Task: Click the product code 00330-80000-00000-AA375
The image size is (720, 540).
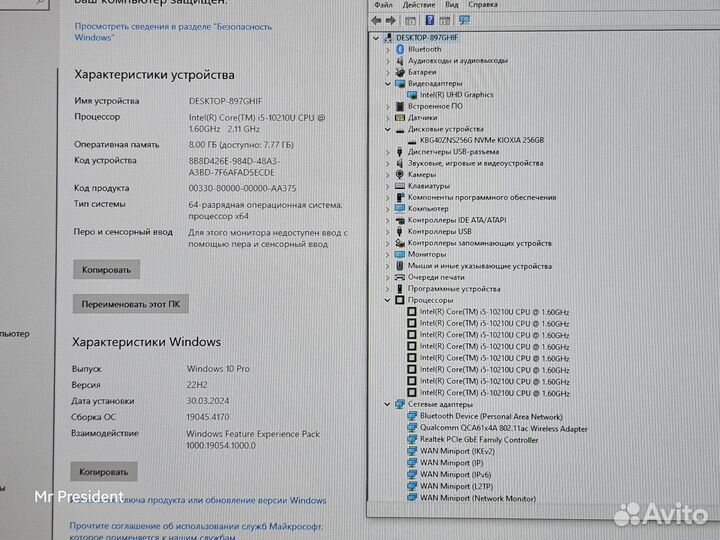Action: click(x=242, y=188)
